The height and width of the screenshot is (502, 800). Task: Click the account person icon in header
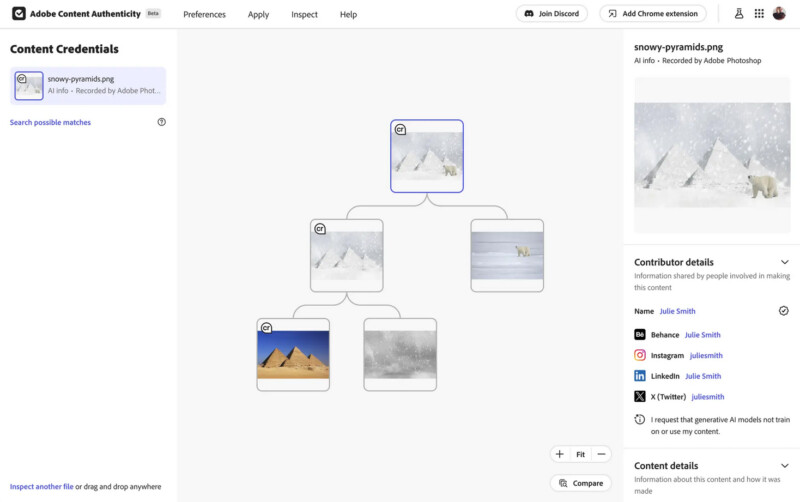tap(739, 14)
